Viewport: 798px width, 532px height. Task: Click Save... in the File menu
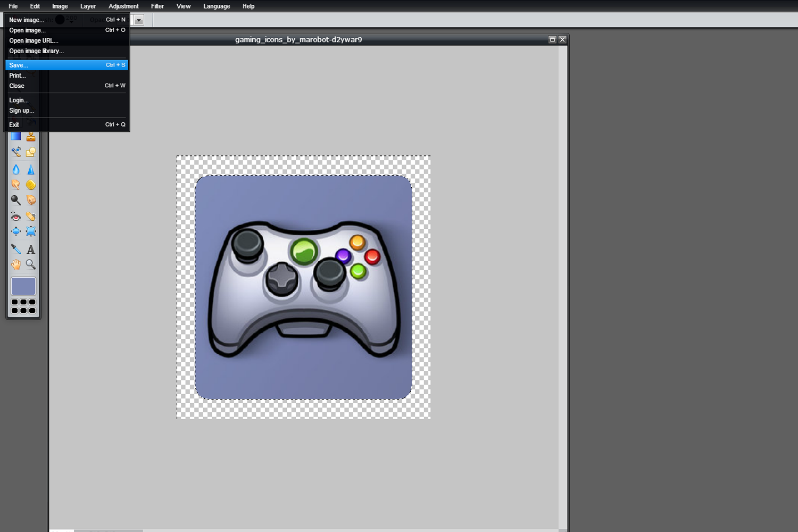click(x=67, y=65)
